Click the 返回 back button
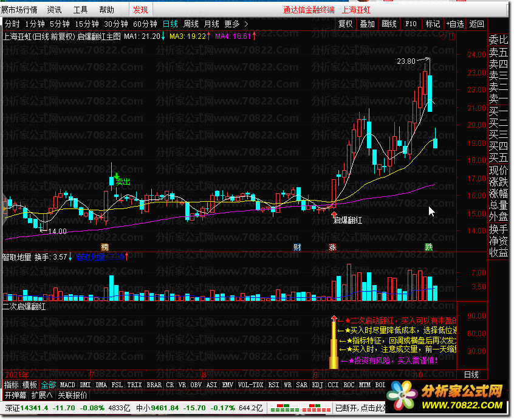Viewport: 514px width, 420px height. (x=476, y=24)
